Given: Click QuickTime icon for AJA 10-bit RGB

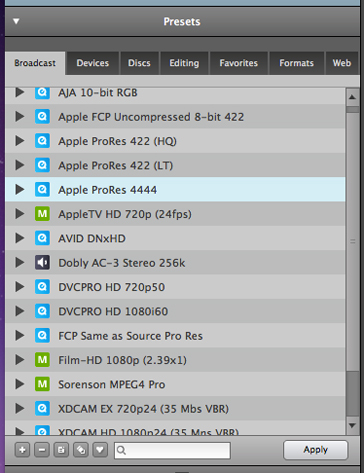Looking at the screenshot, I should [42, 93].
